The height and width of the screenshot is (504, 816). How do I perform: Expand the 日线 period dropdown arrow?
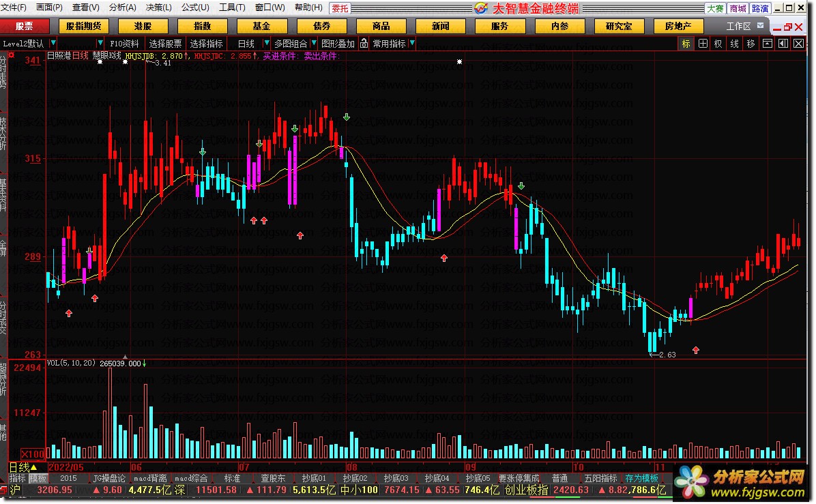click(267, 43)
